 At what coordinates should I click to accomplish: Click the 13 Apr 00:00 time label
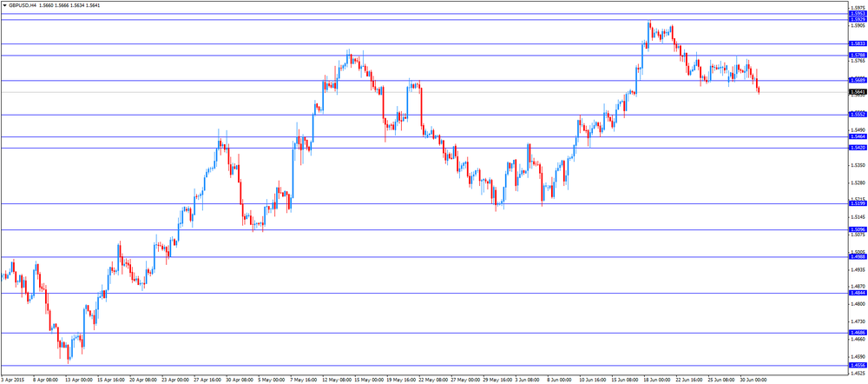point(77,381)
